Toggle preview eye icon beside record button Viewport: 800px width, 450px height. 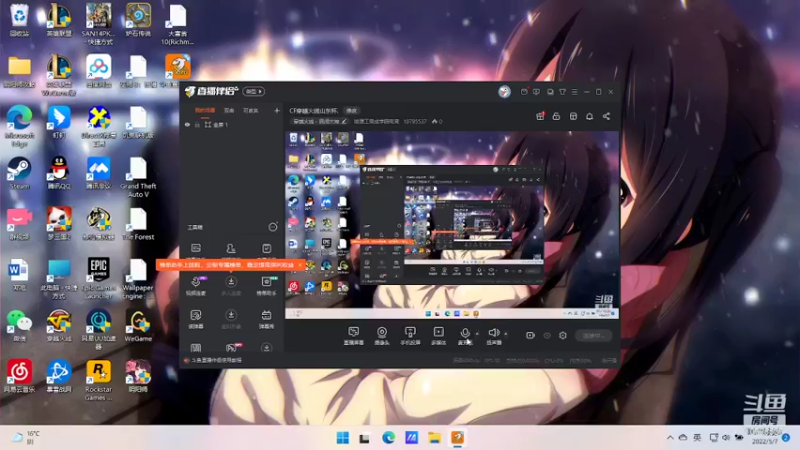(x=547, y=335)
